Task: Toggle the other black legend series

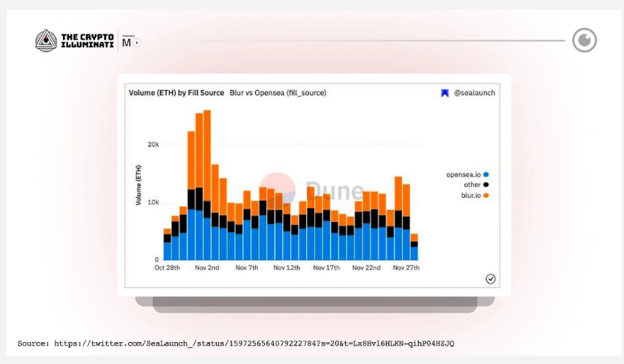Action: pyautogui.click(x=476, y=185)
